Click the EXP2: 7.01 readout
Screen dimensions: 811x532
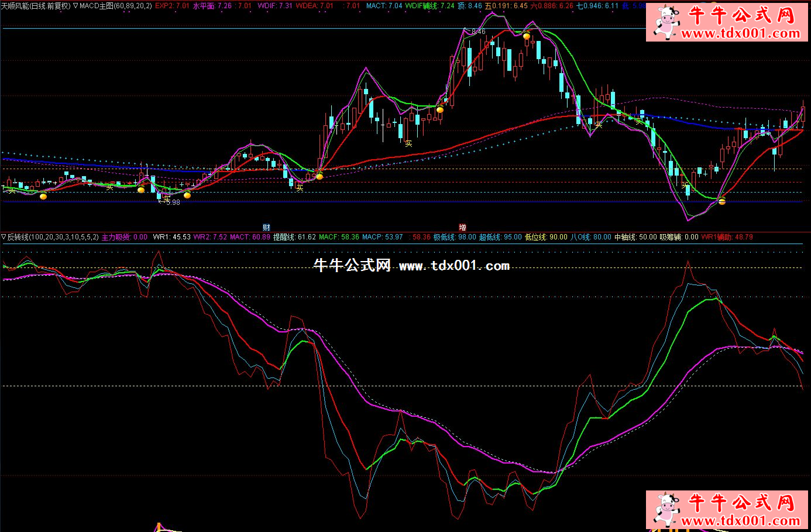click(x=172, y=5)
